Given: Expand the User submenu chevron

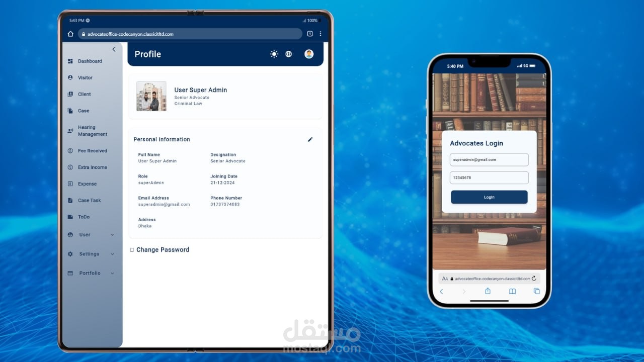Looking at the screenshot, I should pyautogui.click(x=112, y=235).
